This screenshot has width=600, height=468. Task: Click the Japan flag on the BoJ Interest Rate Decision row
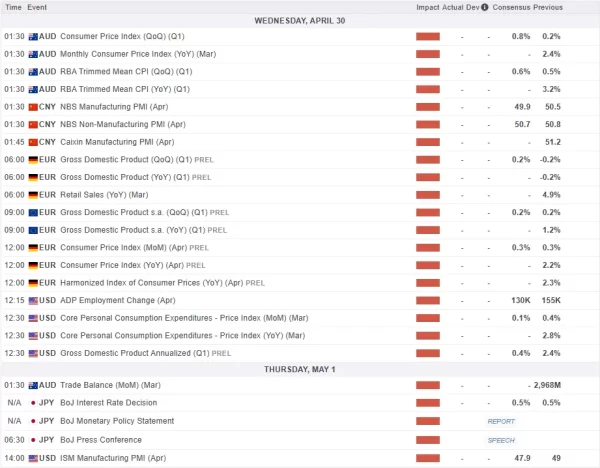33,403
